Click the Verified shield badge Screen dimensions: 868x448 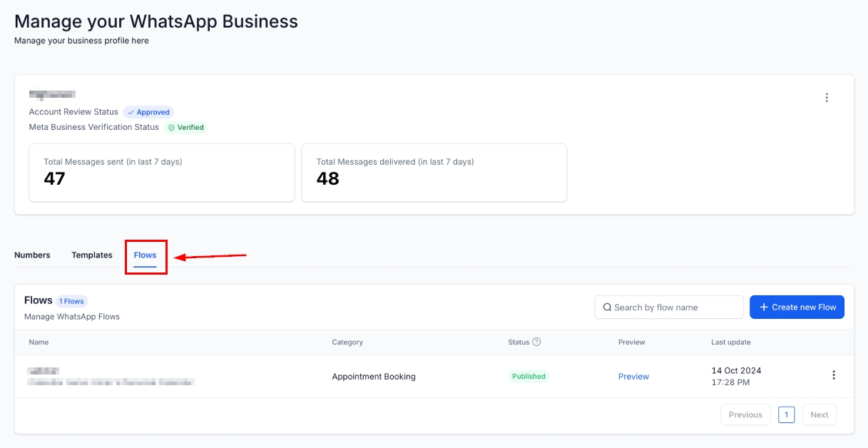click(x=185, y=128)
